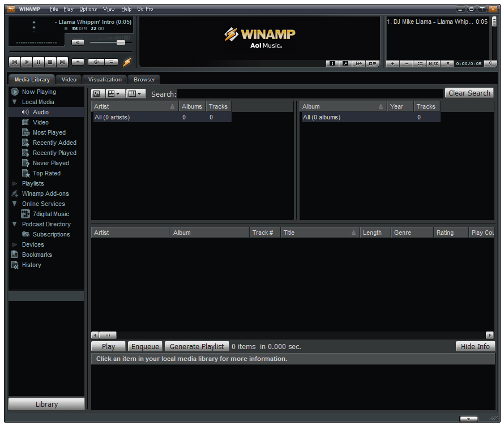Image resolution: width=504 pixels, height=426 pixels.
Task: Add files with playlist plus button
Action: tap(392, 63)
